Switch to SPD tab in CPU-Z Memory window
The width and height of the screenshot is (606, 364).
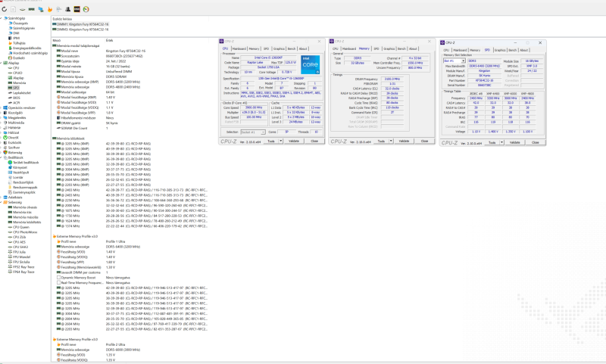[376, 48]
